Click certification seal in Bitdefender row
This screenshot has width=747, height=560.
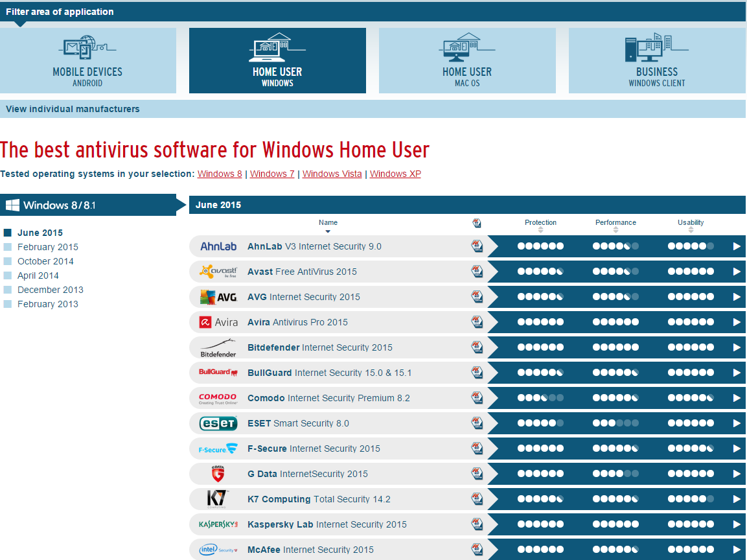pyautogui.click(x=477, y=347)
